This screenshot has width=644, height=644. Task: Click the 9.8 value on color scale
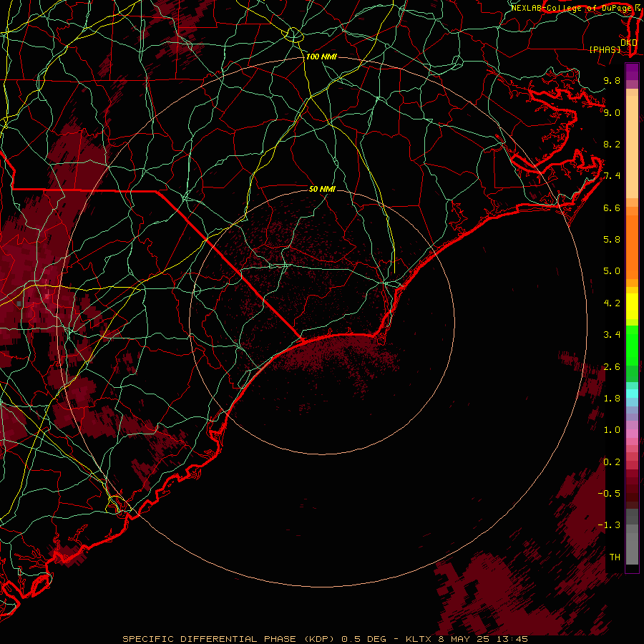pyautogui.click(x=612, y=80)
